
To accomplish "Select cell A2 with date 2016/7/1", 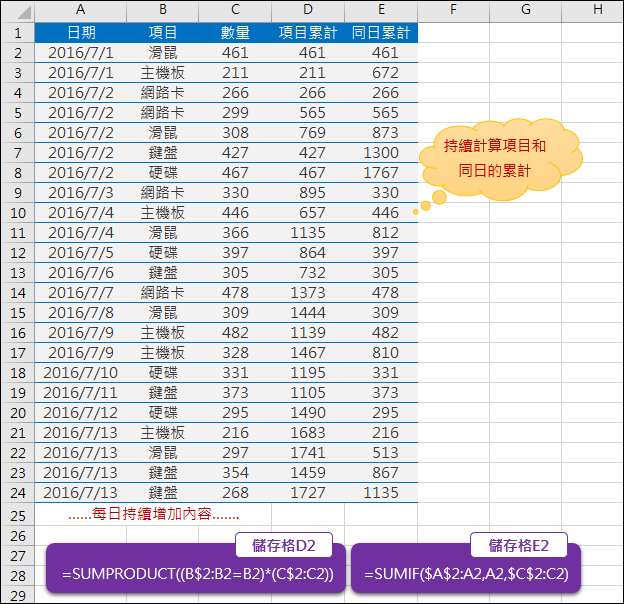I will (x=81, y=53).
